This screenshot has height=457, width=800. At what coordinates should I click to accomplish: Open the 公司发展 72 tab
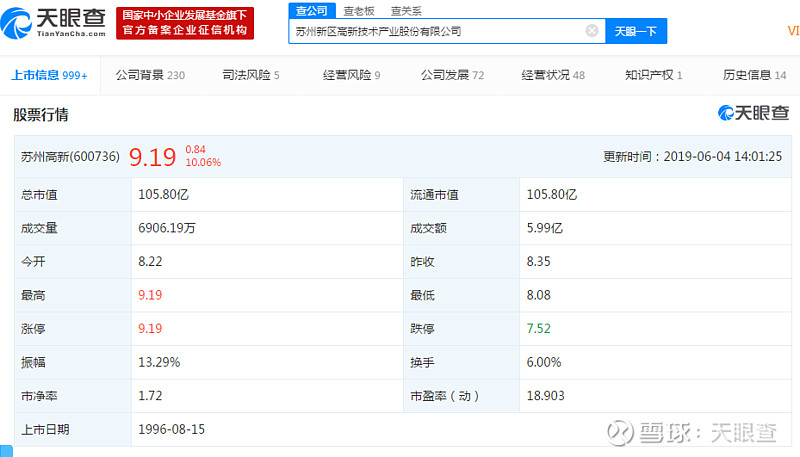[x=452, y=75]
